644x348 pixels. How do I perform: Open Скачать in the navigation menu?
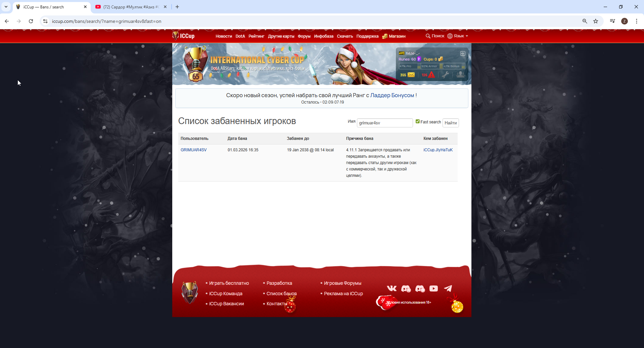(345, 36)
